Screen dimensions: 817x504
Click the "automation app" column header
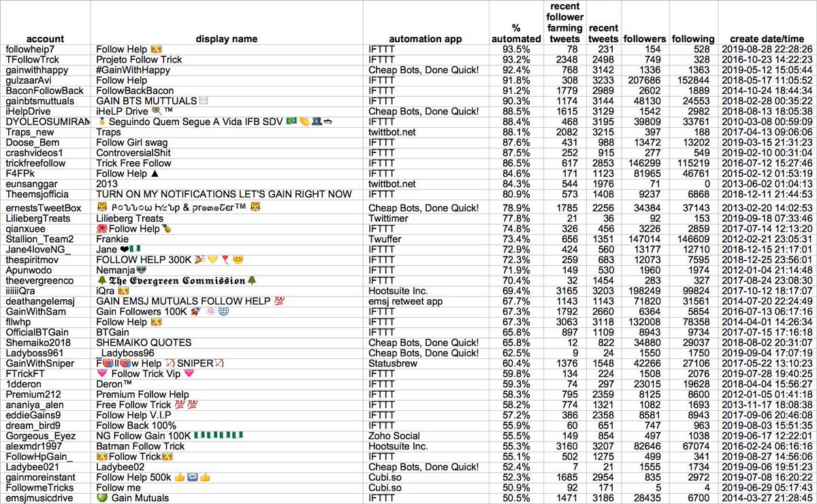(x=426, y=39)
